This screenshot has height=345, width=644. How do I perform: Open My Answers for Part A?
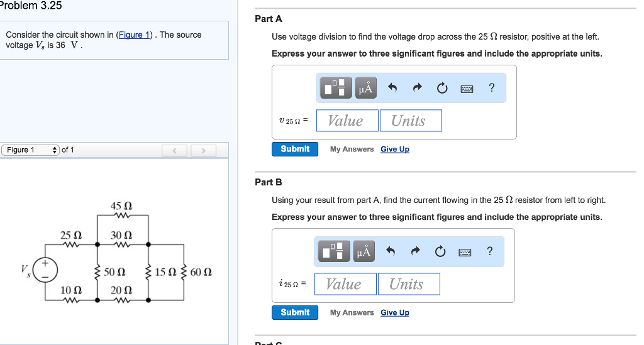[x=352, y=150]
